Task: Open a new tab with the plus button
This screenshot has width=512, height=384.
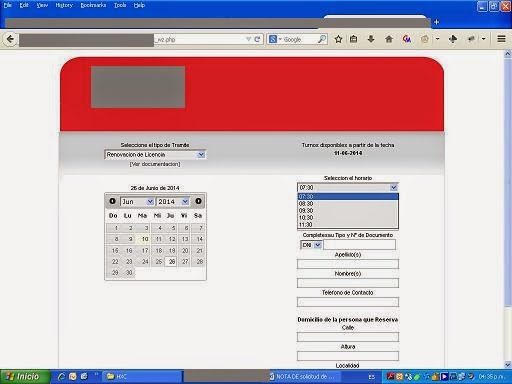Action: pos(436,22)
